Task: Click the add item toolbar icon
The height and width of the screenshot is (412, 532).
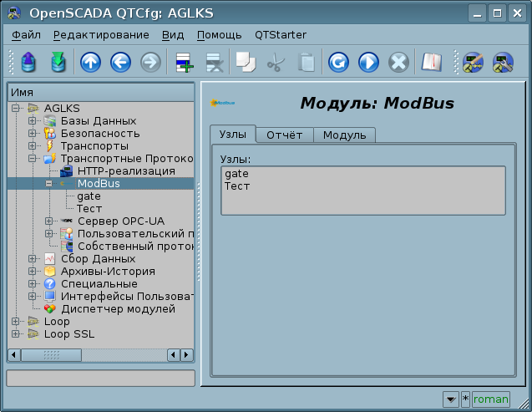Action: (x=182, y=63)
